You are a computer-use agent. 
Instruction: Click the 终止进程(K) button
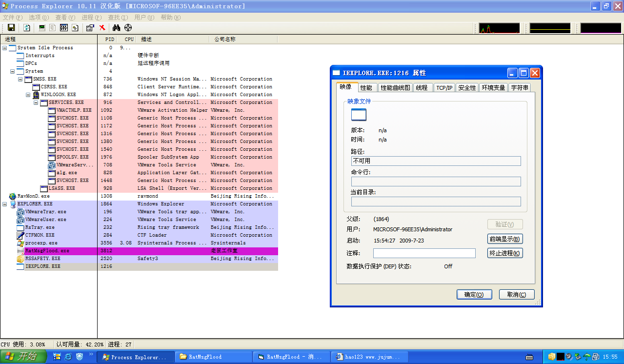click(505, 253)
